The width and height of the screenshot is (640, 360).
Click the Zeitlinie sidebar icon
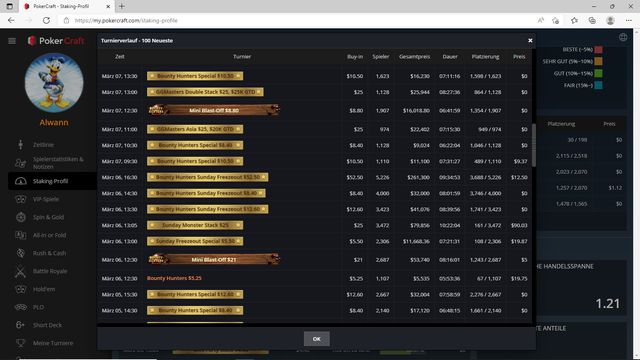tap(20, 144)
